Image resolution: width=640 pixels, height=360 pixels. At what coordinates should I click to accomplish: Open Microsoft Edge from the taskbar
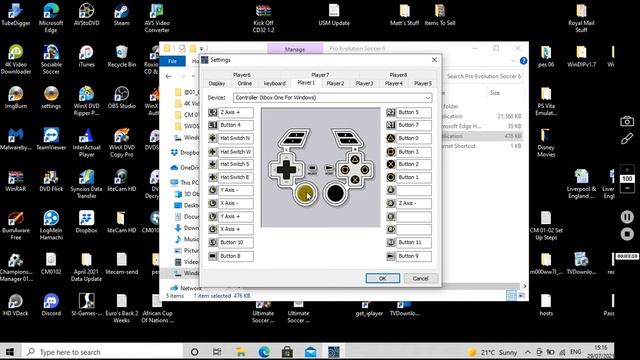[264, 352]
